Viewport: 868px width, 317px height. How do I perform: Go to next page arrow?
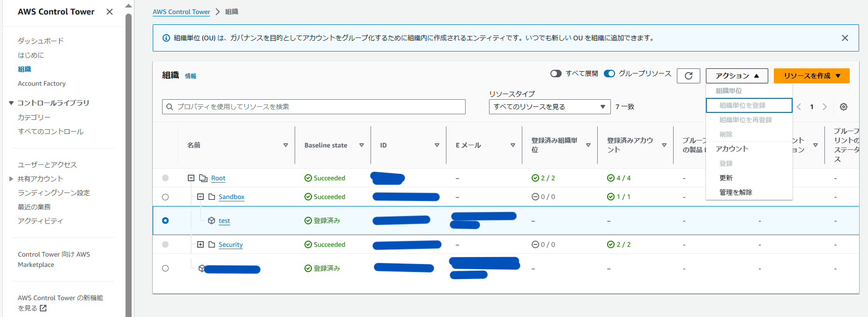(825, 107)
